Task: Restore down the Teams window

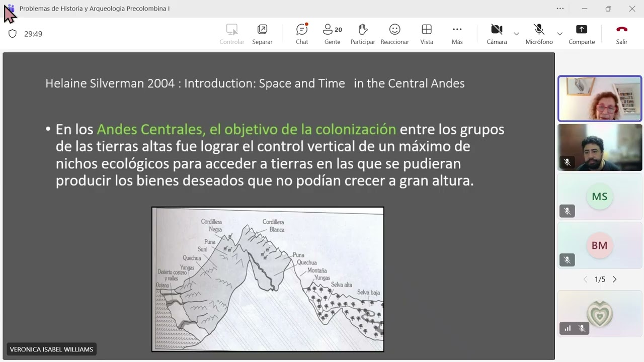Action: [608, 9]
